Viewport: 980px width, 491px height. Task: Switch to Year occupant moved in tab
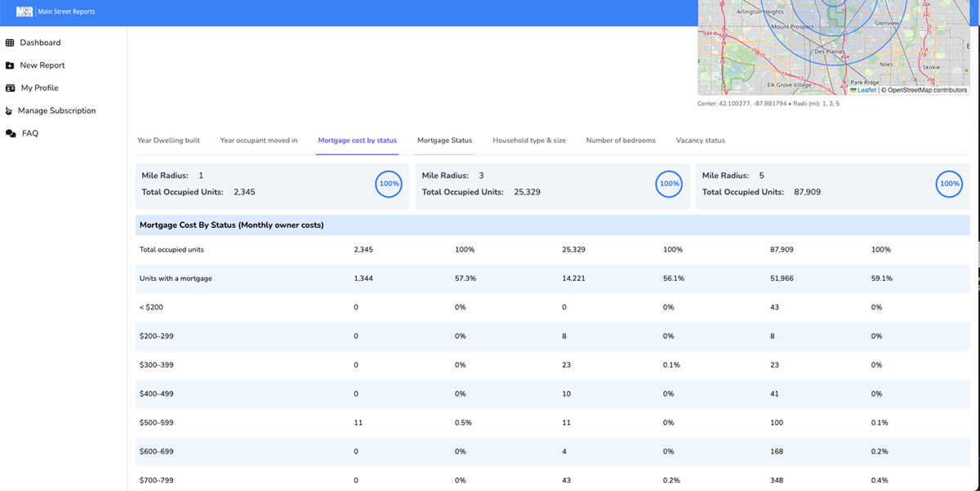[258, 141]
